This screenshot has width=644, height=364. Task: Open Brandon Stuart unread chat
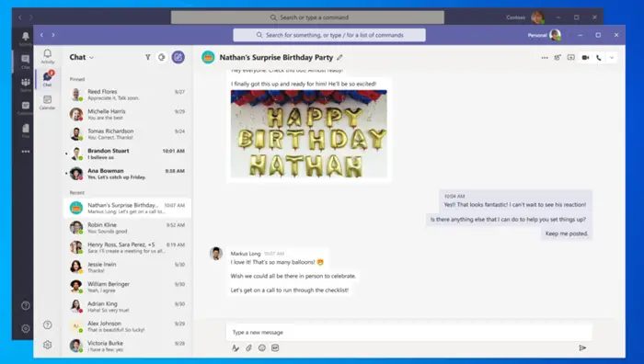pyautogui.click(x=127, y=154)
